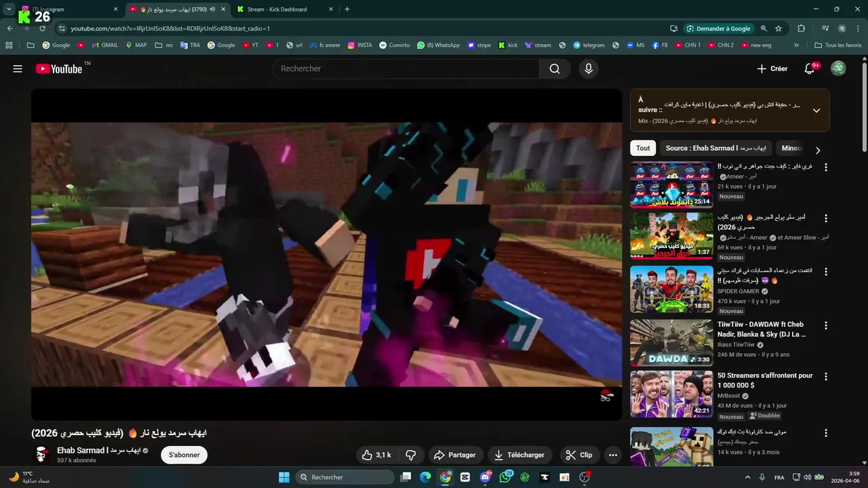
Task: Open the Tous les favoris folder
Action: coord(837,45)
